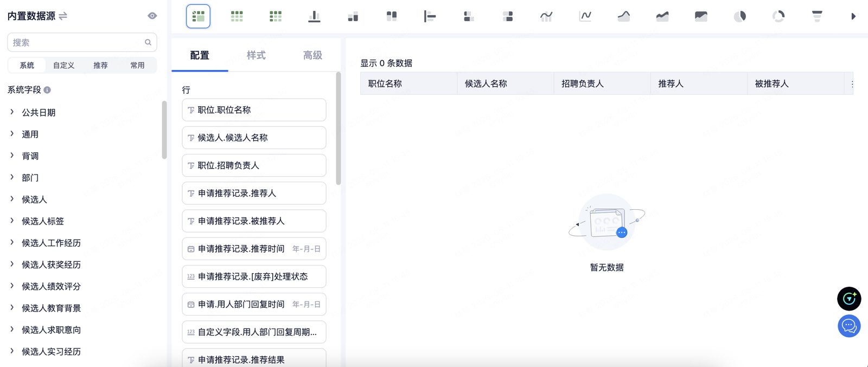Click the calendar icon on 申请.用人部门回复时间 field
The width and height of the screenshot is (868, 367).
191,305
